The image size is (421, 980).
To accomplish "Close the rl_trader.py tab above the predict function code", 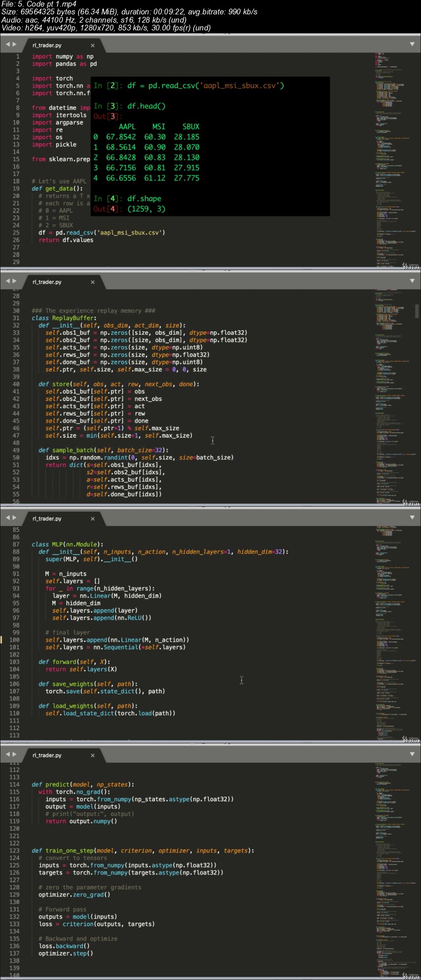I will (x=93, y=755).
